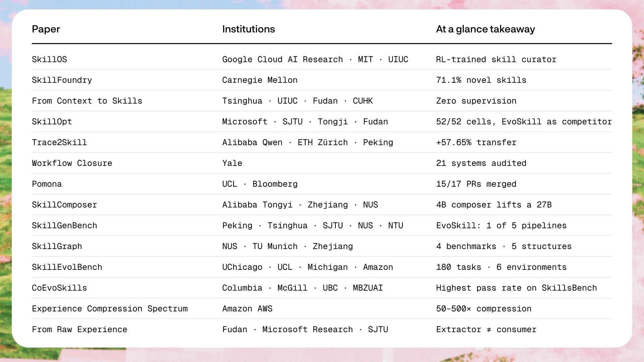Select the 'SkillOS' paper name
Screen dimensions: 644x362
coord(49,59)
